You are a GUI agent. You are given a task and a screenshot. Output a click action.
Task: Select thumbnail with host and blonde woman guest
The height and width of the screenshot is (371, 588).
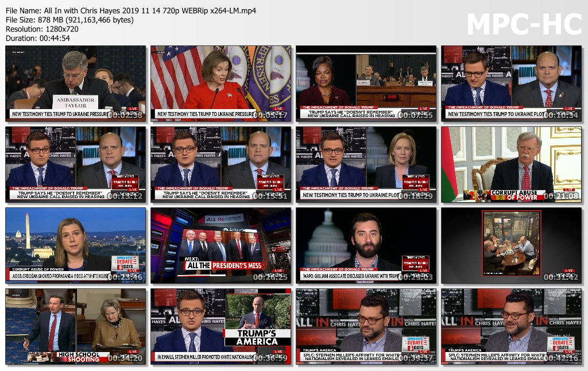[x=366, y=164]
